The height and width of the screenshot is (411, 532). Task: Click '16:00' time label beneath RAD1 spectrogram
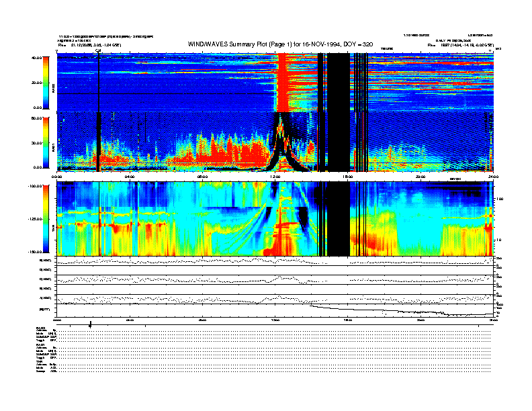348,177
